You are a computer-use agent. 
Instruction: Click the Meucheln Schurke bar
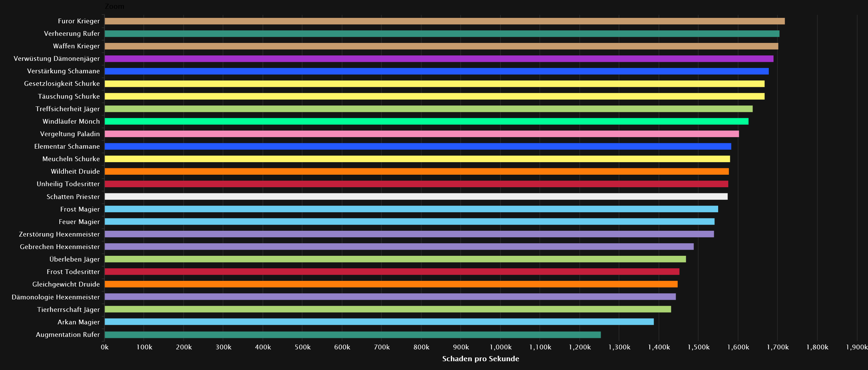click(417, 159)
